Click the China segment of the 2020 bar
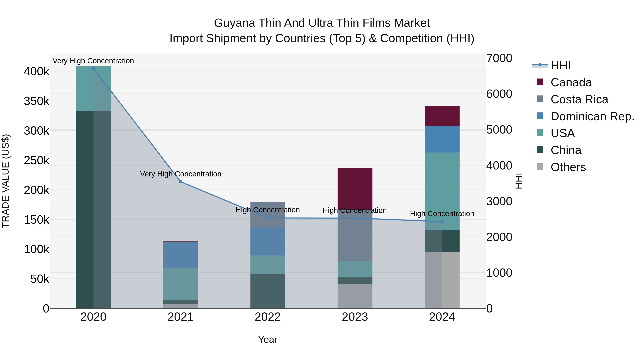644x362 pixels. coord(94,209)
